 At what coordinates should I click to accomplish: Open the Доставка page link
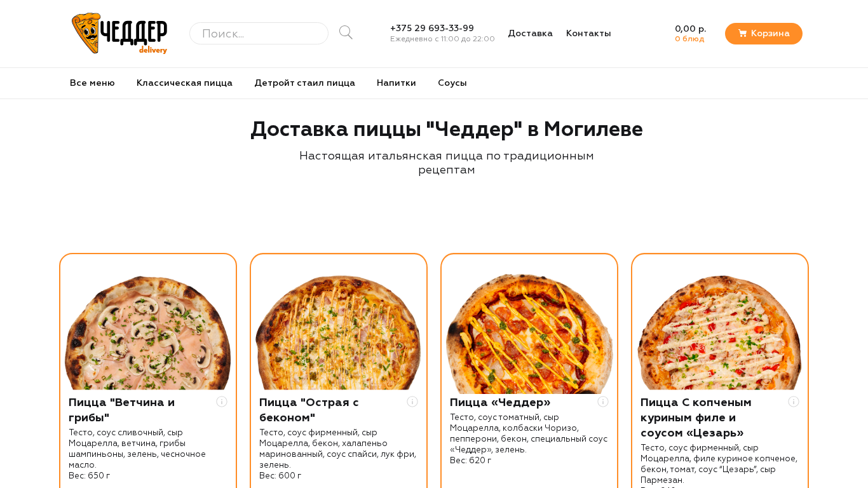[x=530, y=34]
